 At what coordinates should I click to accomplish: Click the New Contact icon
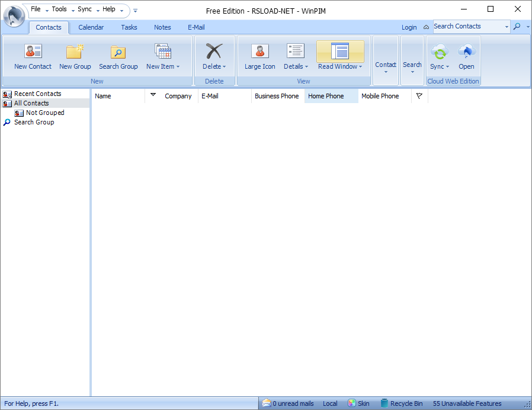pyautogui.click(x=33, y=51)
